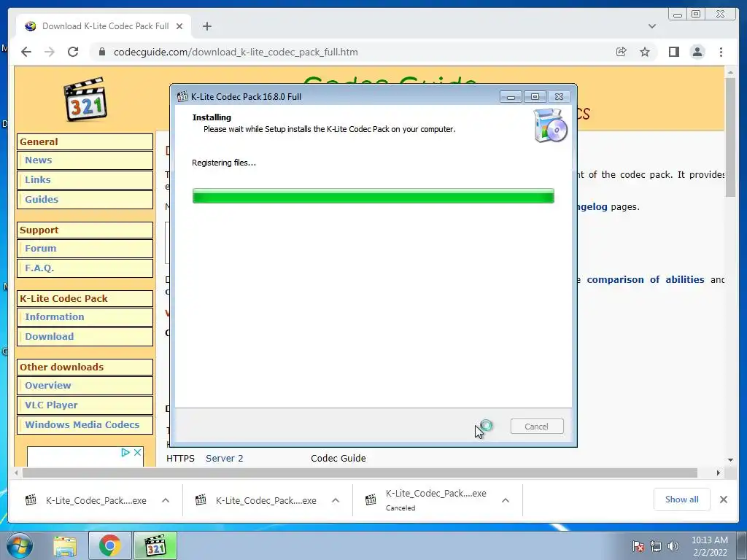Open the Overview sidebar link
747x560 pixels.
pos(85,386)
